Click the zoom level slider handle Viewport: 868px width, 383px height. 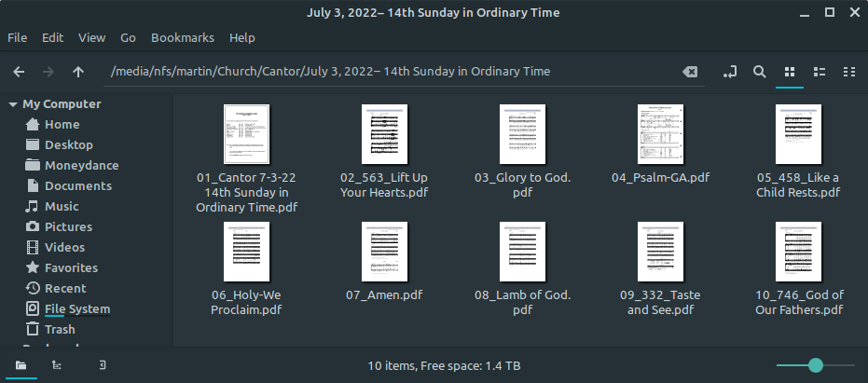pos(816,365)
